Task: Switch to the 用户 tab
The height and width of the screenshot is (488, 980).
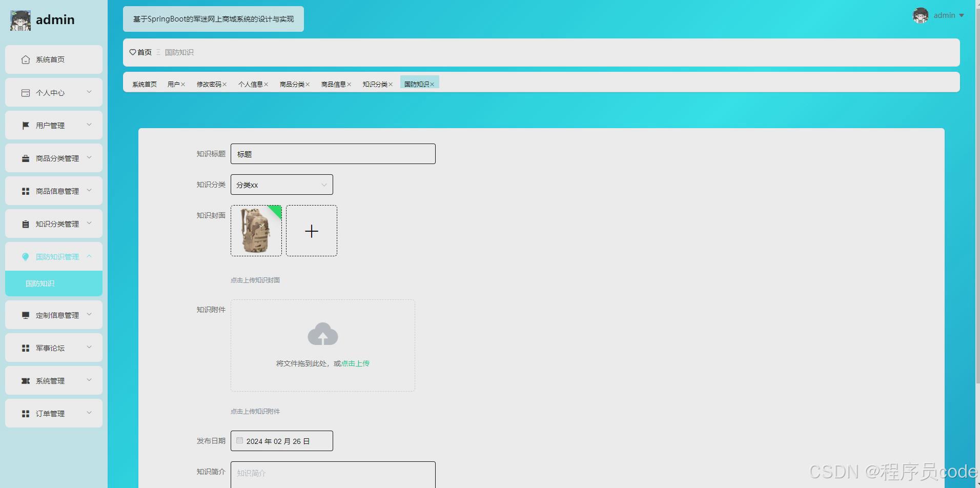Action: [174, 85]
